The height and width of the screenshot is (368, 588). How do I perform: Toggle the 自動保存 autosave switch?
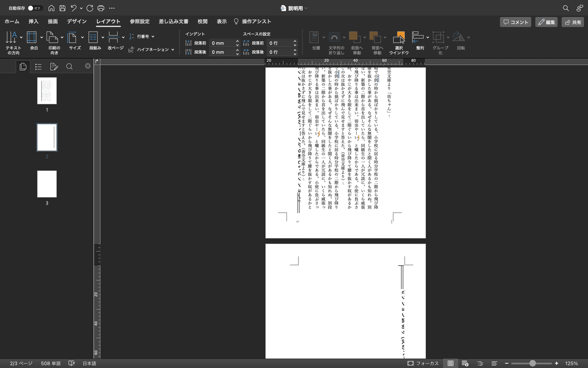click(x=35, y=8)
